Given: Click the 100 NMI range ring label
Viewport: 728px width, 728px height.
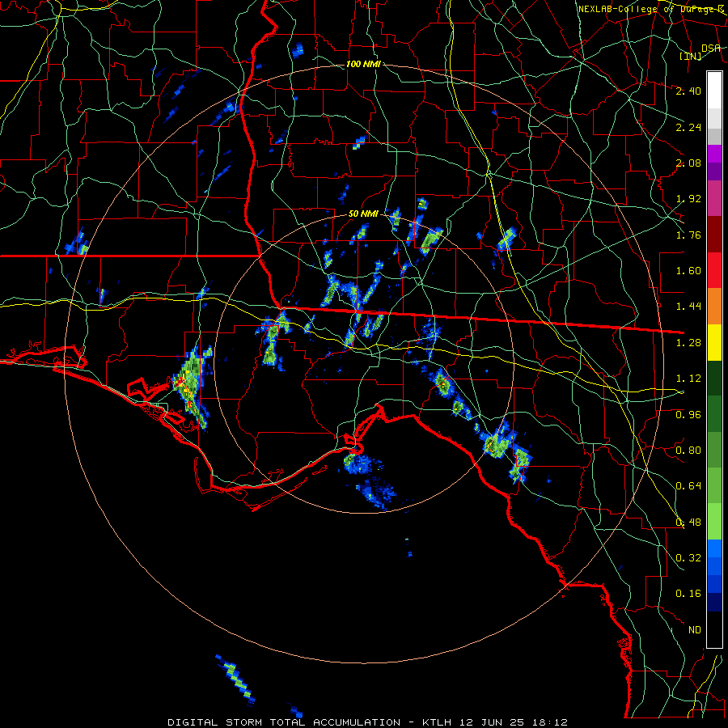Looking at the screenshot, I should pyautogui.click(x=363, y=64).
